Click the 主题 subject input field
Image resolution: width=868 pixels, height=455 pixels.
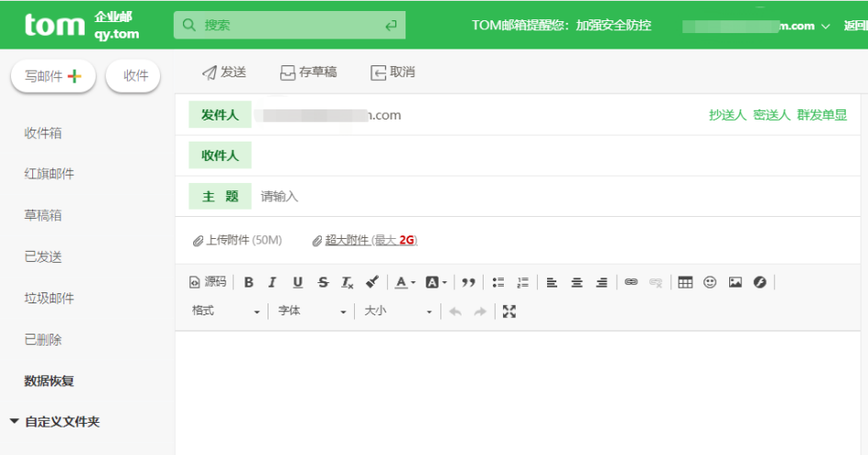click(x=552, y=197)
